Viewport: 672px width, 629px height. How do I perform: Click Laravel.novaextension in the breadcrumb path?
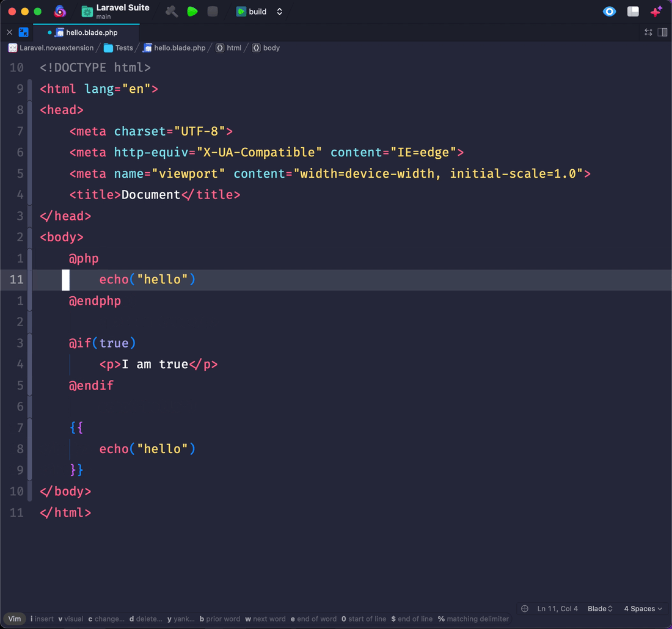pos(52,48)
